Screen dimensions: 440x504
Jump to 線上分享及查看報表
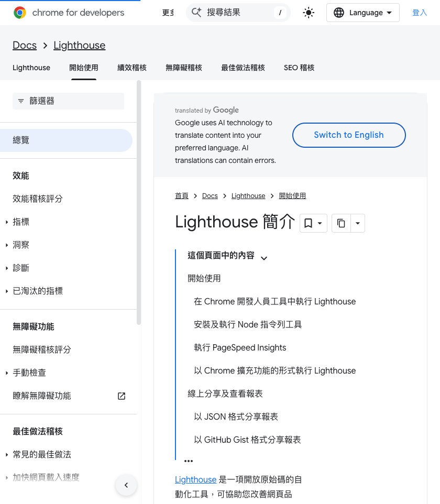[x=225, y=394]
